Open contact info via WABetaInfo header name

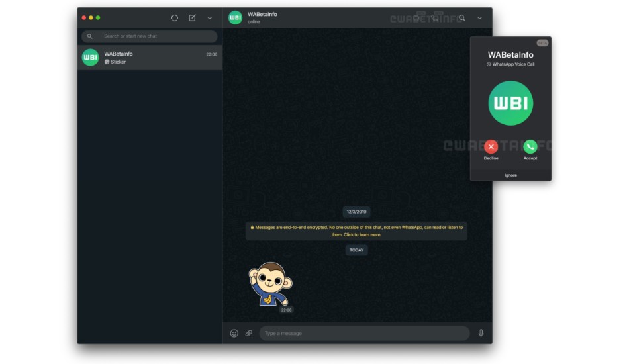(x=262, y=14)
